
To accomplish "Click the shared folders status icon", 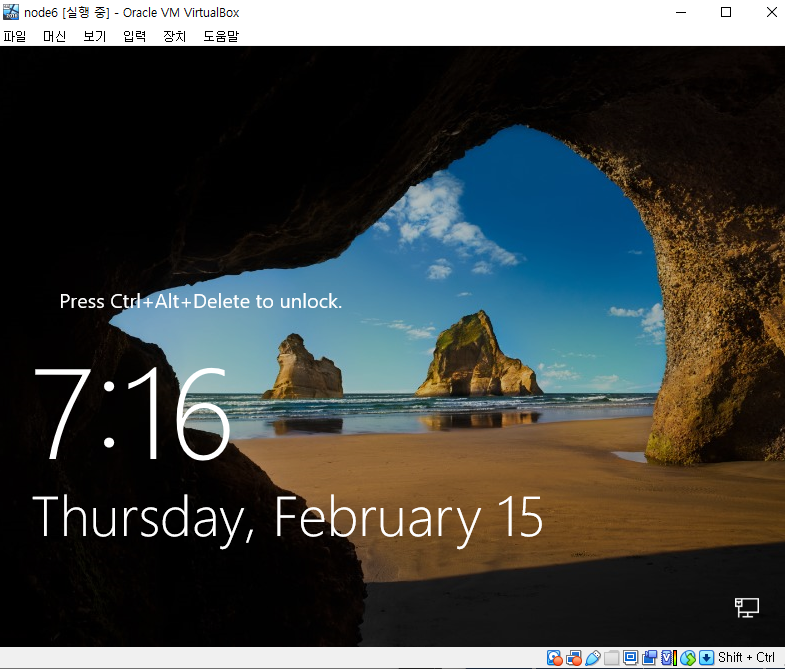I will point(611,657).
